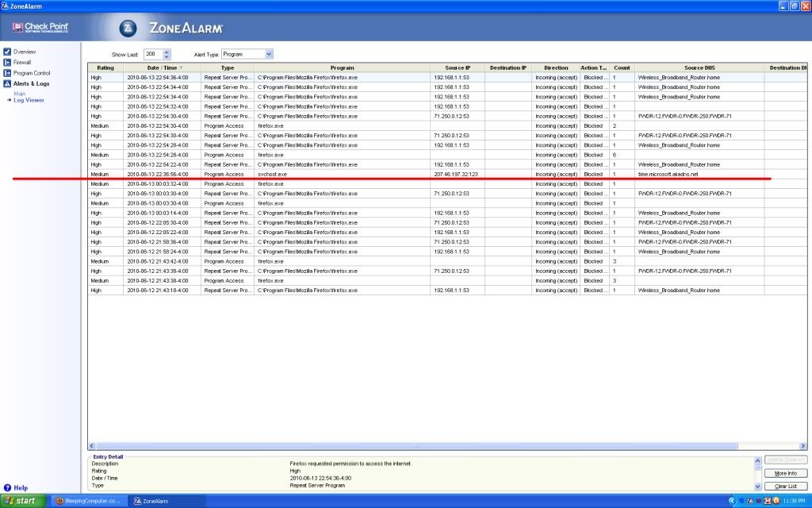Sort the log by the Source DNS column

tap(699, 67)
